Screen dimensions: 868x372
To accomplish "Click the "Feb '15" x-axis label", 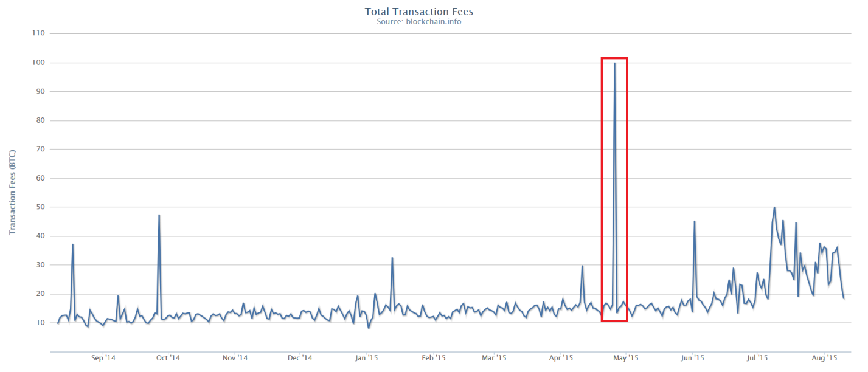I will (x=433, y=358).
